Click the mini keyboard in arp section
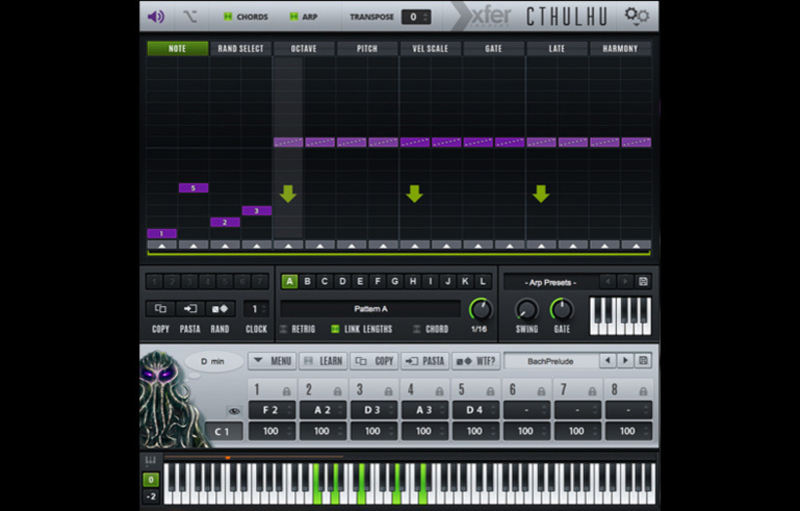The height and width of the screenshot is (511, 800). pyautogui.click(x=620, y=316)
